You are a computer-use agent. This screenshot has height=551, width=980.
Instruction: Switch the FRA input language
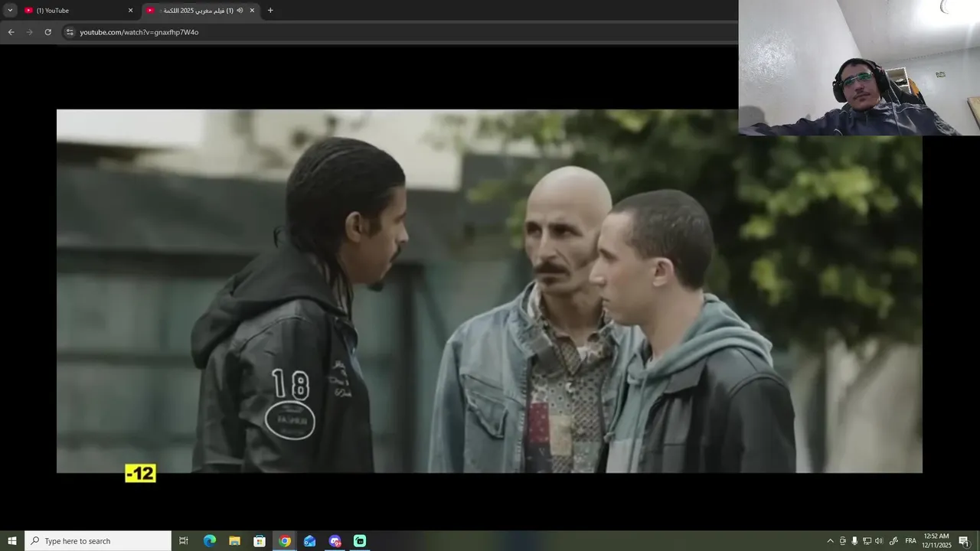coord(910,541)
